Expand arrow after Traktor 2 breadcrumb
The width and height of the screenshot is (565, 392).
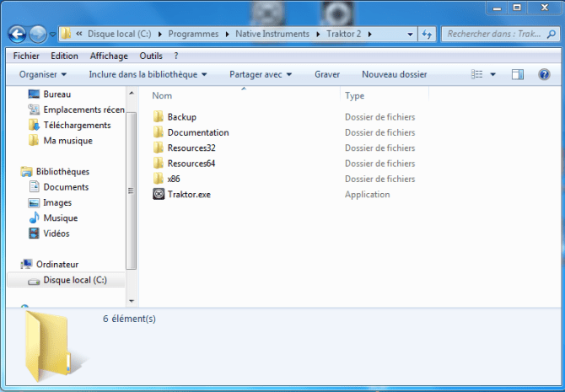pos(370,35)
